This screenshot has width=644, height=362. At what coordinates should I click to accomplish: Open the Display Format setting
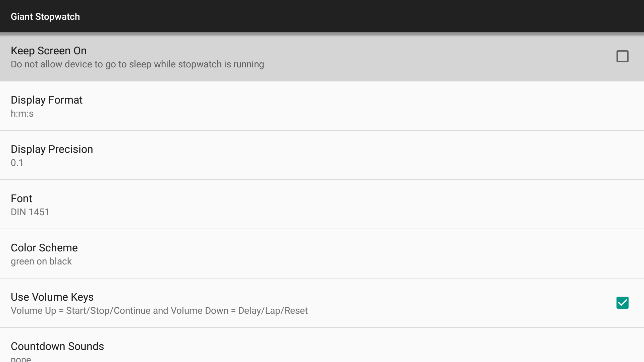322,106
